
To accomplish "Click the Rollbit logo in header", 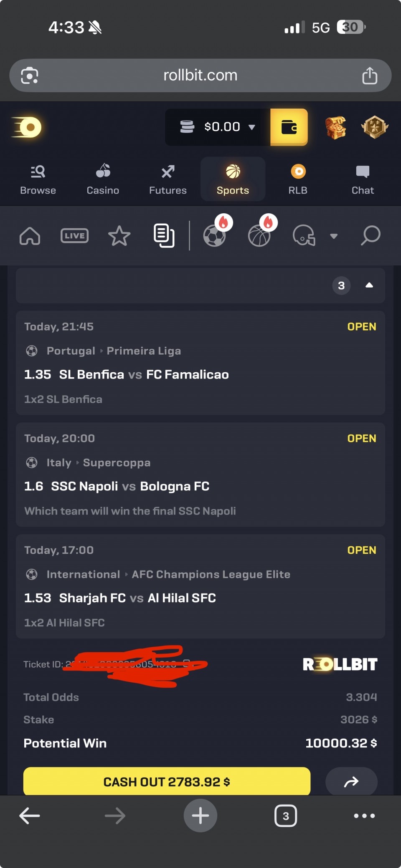I will pyautogui.click(x=27, y=127).
